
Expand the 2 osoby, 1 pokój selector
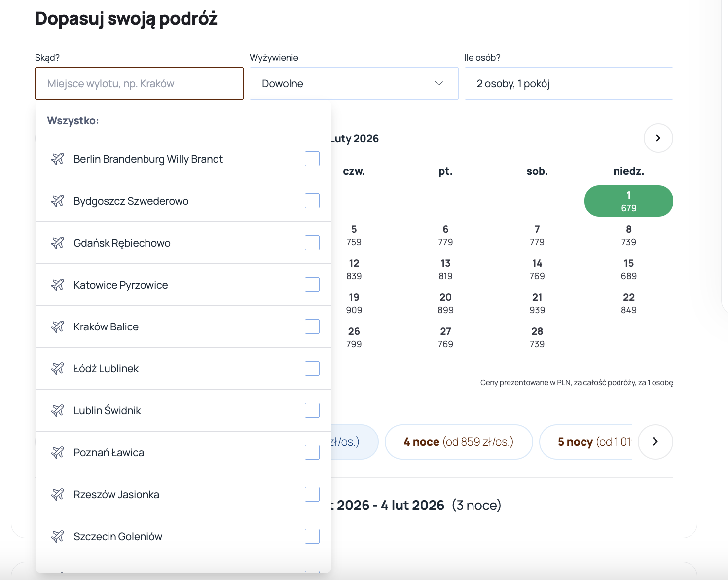568,83
